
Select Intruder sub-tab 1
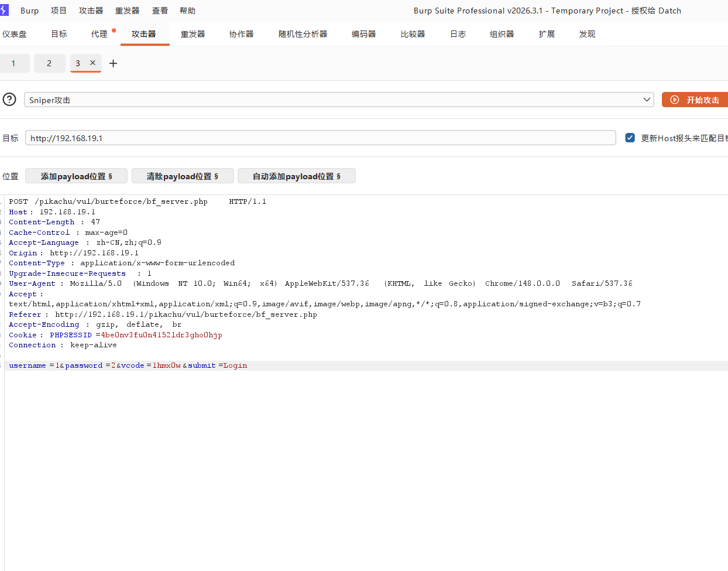coord(14,63)
